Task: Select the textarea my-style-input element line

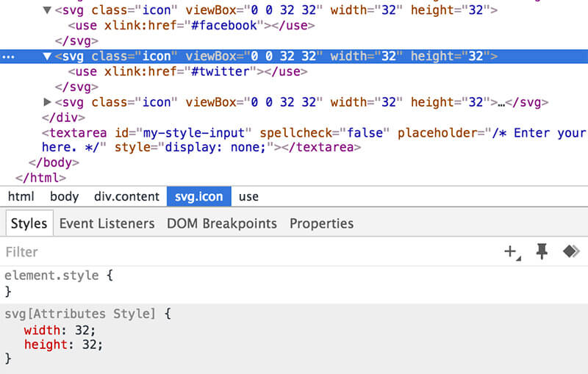Action: click(315, 140)
